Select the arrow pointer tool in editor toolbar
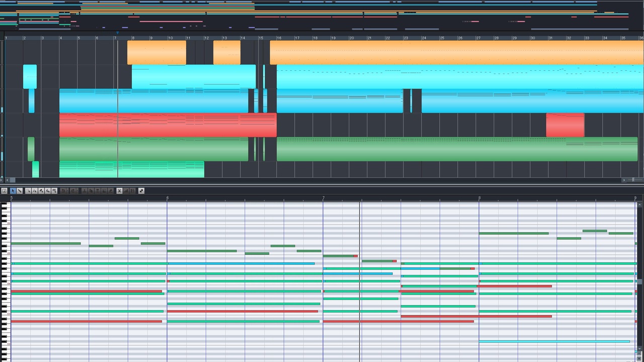 pyautogui.click(x=13, y=191)
